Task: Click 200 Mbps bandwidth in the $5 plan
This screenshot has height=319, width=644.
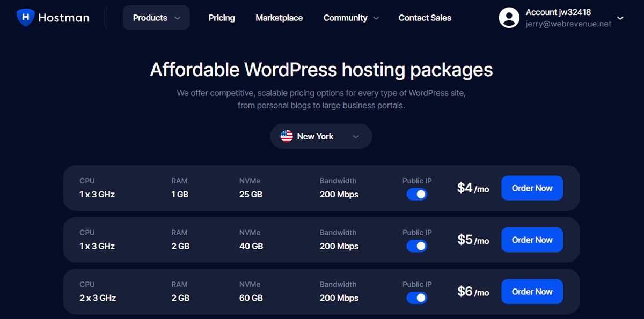Action: click(339, 246)
